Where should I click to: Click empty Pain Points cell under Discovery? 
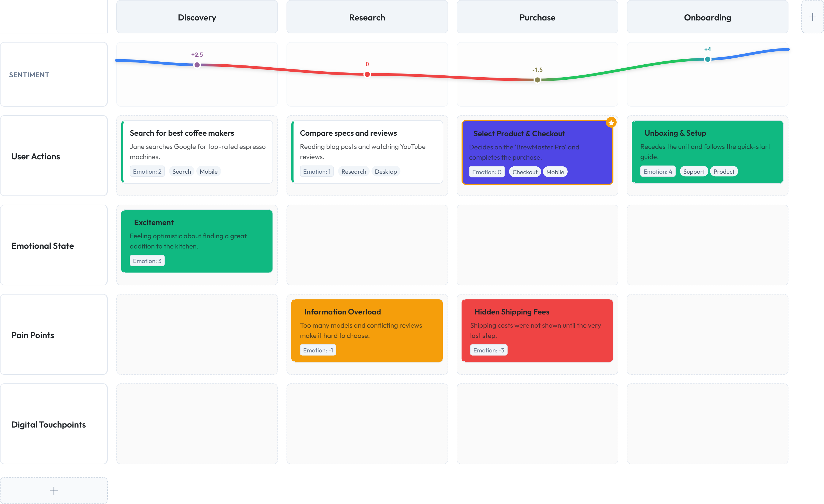pyautogui.click(x=197, y=334)
